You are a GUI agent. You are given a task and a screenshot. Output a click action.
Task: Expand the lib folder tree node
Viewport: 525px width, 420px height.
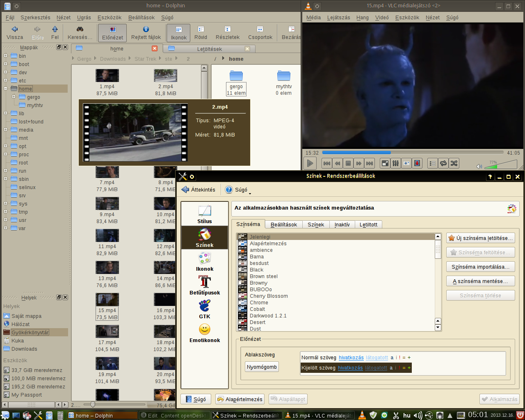(5, 113)
